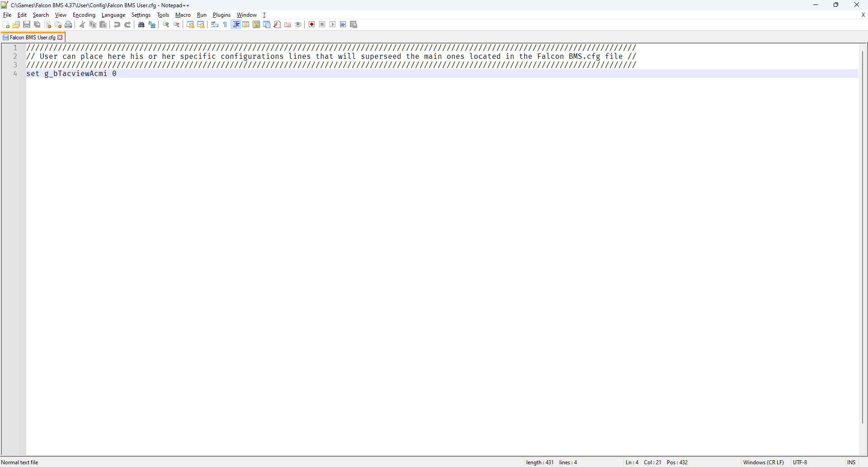Open the Edit menu
This screenshot has height=467, width=868.
point(22,15)
